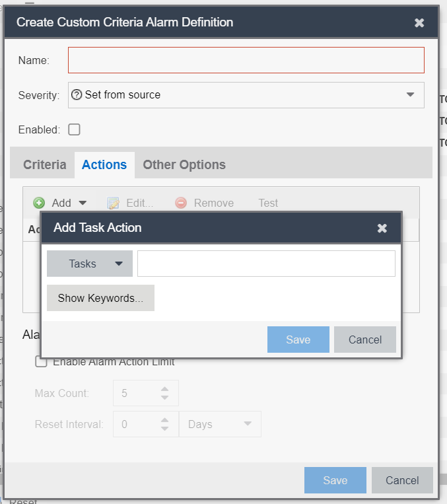The width and height of the screenshot is (447, 504).
Task: Click into the alarm Name input field
Action: 246,60
